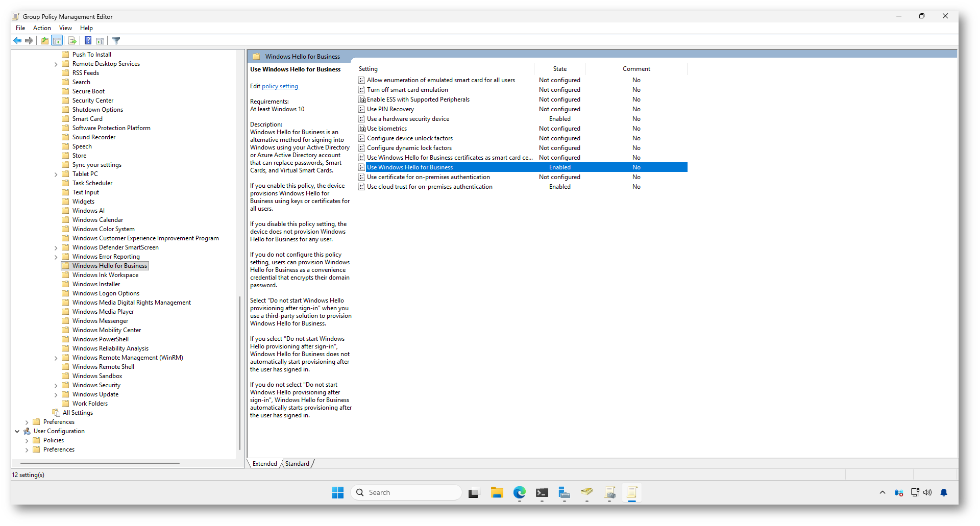Click the tree pane vertical scrollbar
This screenshot has height=526, width=980.
[240, 372]
